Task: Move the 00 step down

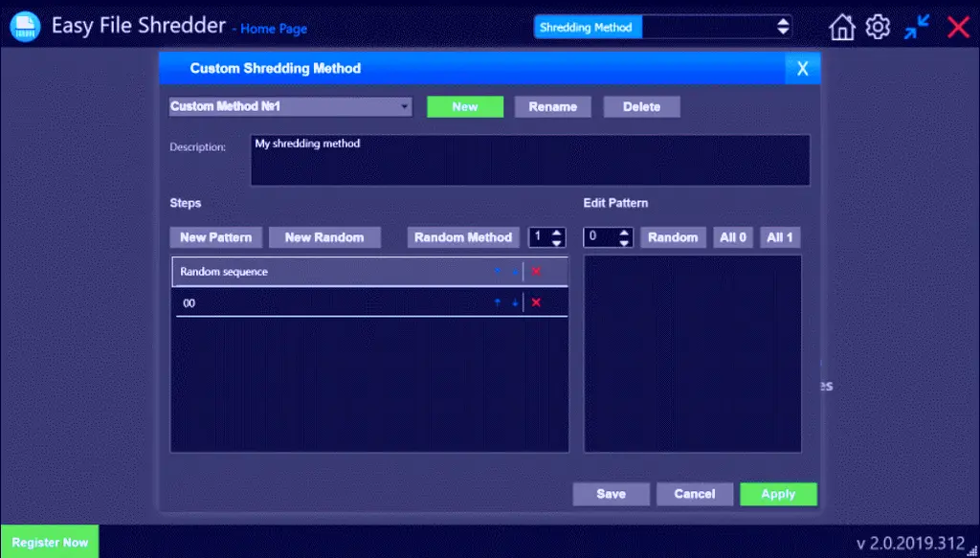Action: [515, 303]
